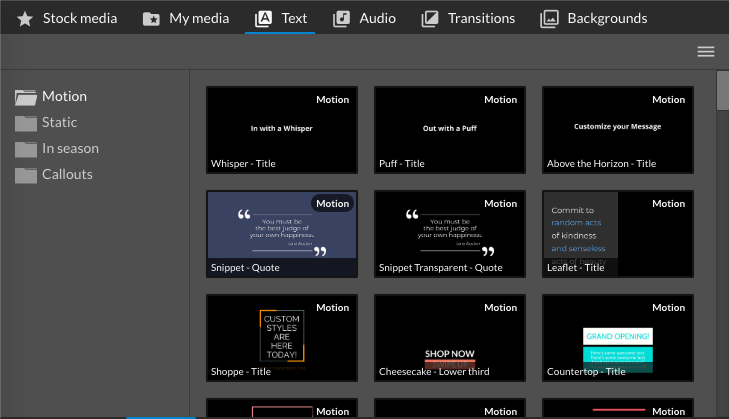Pick the Above the Horizon title thumbnail
Image resolution: width=729 pixels, height=419 pixels.
click(x=617, y=129)
